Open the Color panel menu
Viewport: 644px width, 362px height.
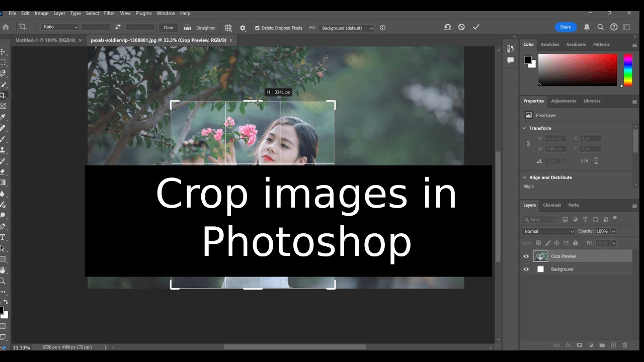[x=634, y=45]
